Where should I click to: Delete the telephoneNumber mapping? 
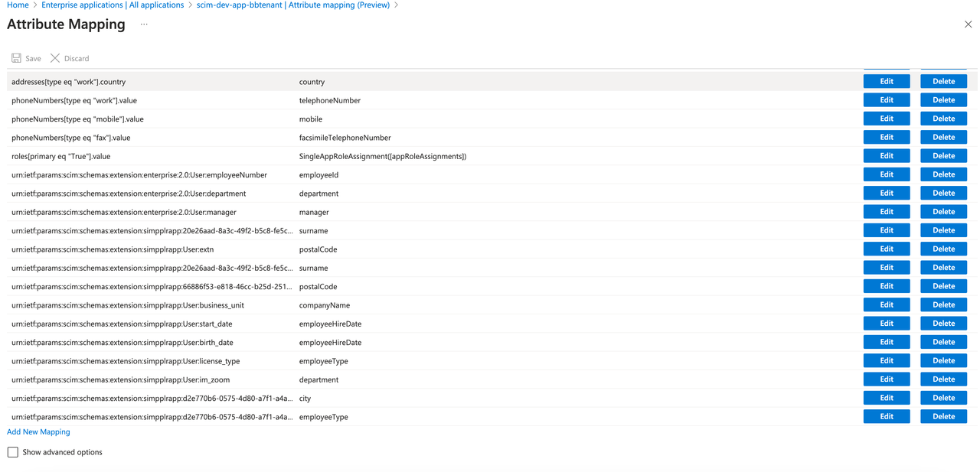click(943, 100)
